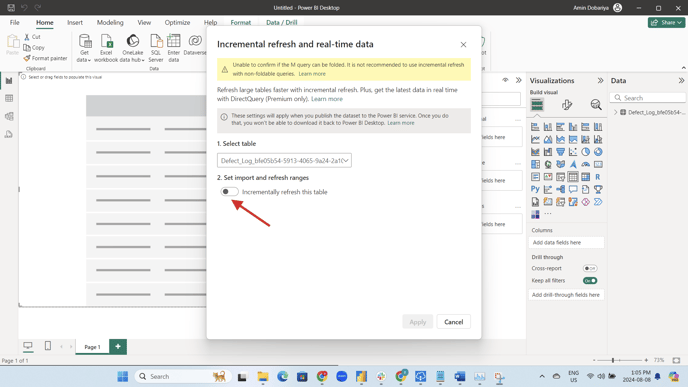Open the Get data dropdown
This screenshot has height=387, width=688.
click(x=84, y=48)
